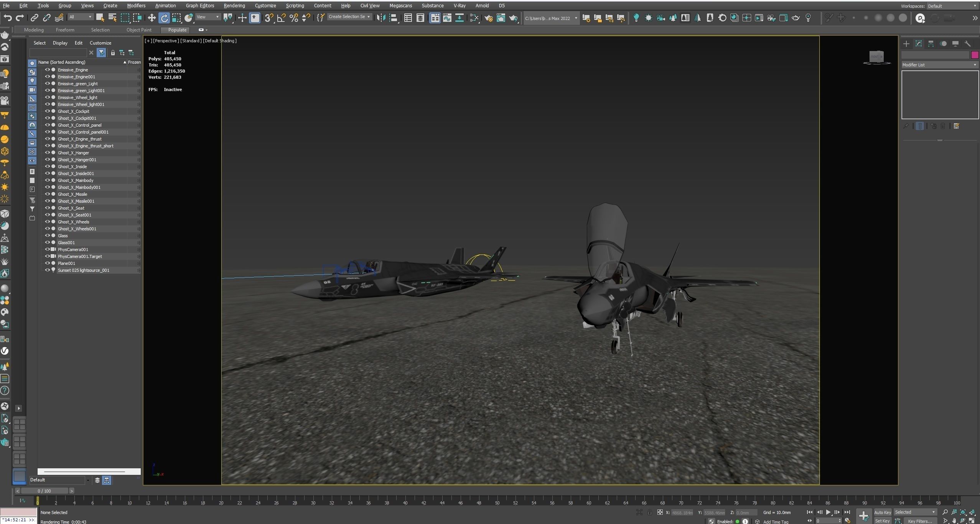Click frame 50 on the timeline
Viewport: 980px width, 524px height.
click(497, 502)
